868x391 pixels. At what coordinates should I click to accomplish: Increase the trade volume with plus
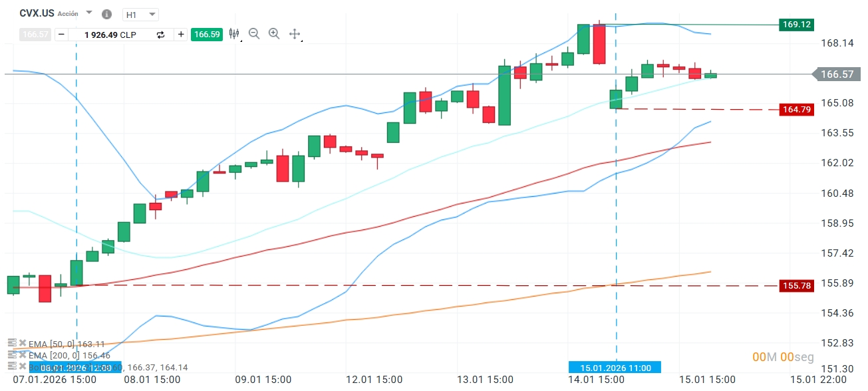(x=181, y=35)
